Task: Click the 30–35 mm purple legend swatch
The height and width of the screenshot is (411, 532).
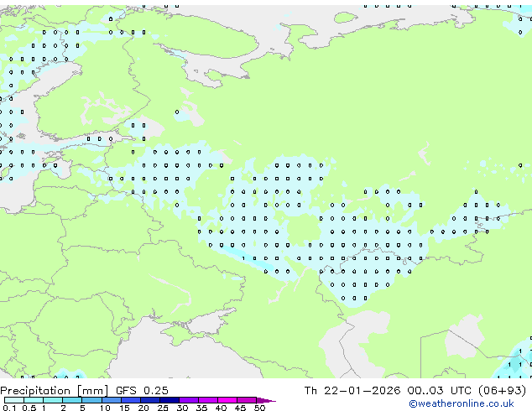Action: coord(188,400)
